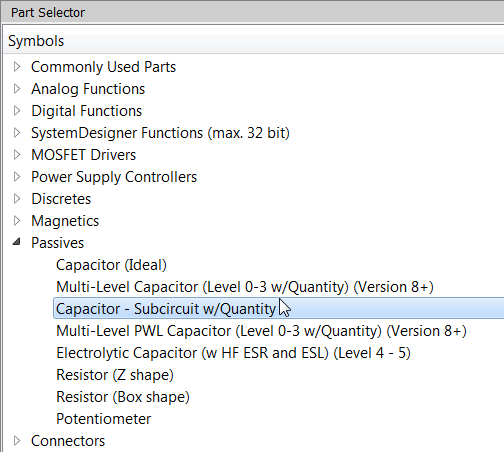Select Multi-Level Capacitor (Level 0-3) part
Screen dimensions: 504x452
[245, 287]
